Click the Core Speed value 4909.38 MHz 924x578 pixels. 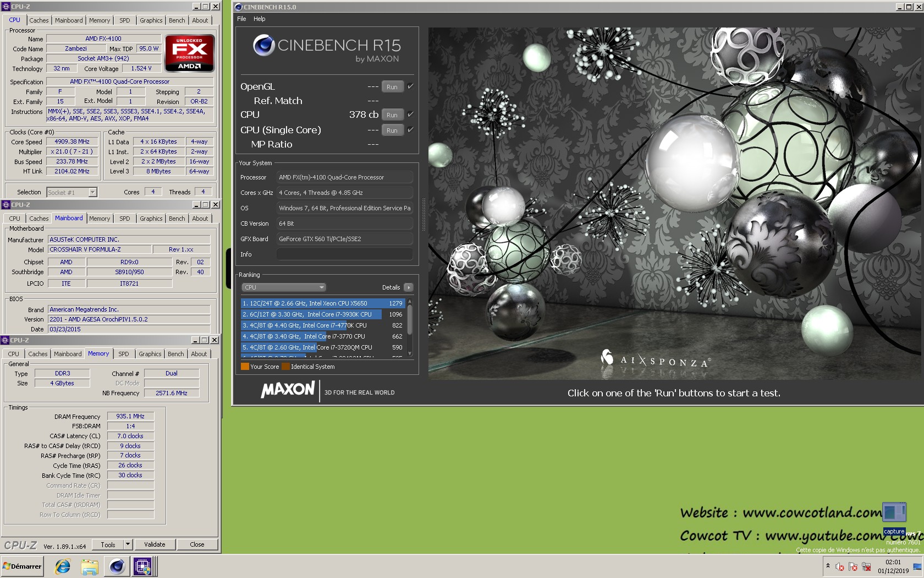pos(72,141)
